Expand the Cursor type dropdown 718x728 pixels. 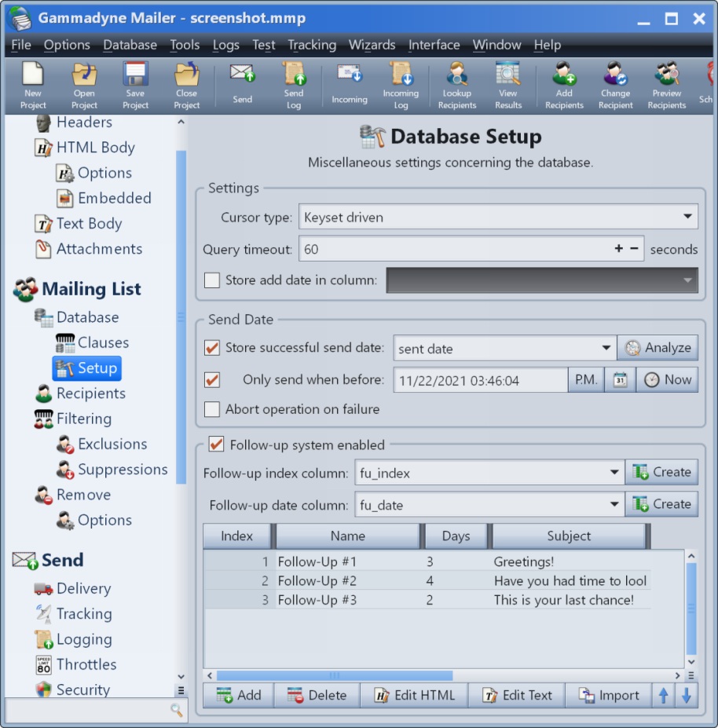click(687, 217)
